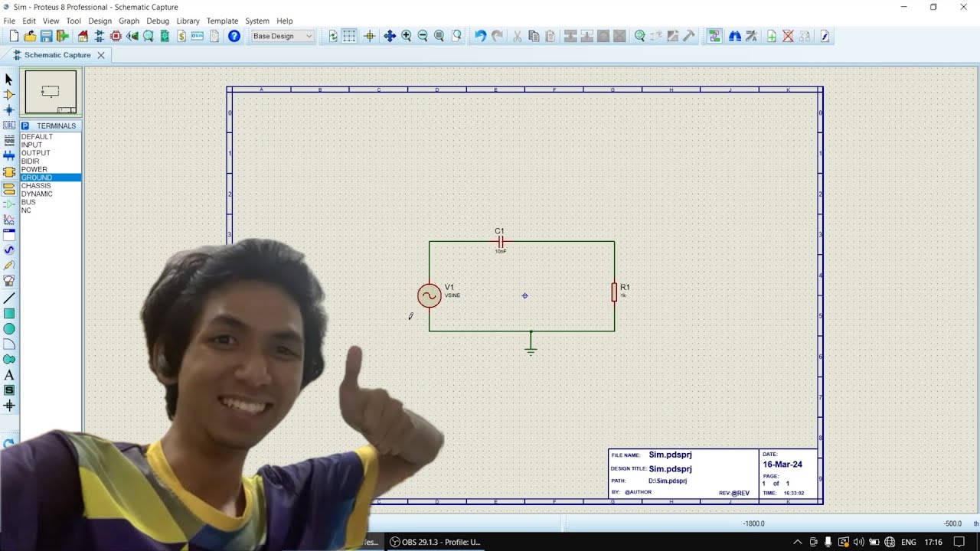The width and height of the screenshot is (980, 551).
Task: Click the Redraw Display icon
Action: click(x=333, y=36)
